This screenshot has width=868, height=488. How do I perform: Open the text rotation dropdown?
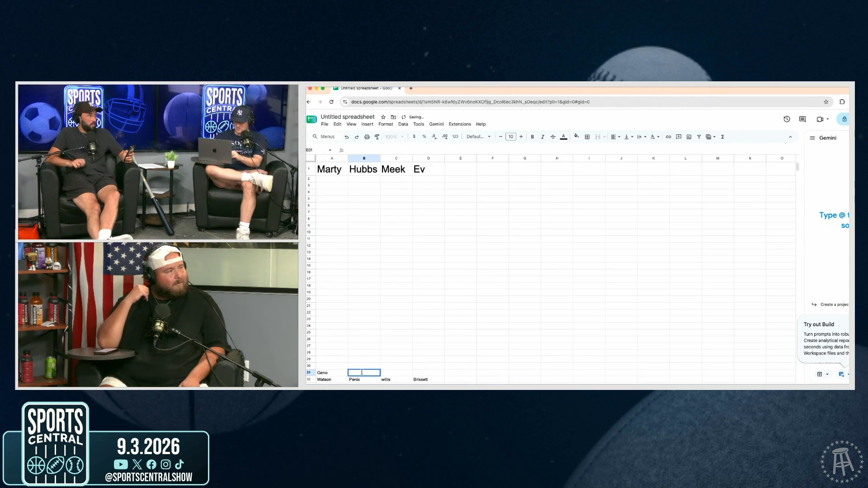655,137
